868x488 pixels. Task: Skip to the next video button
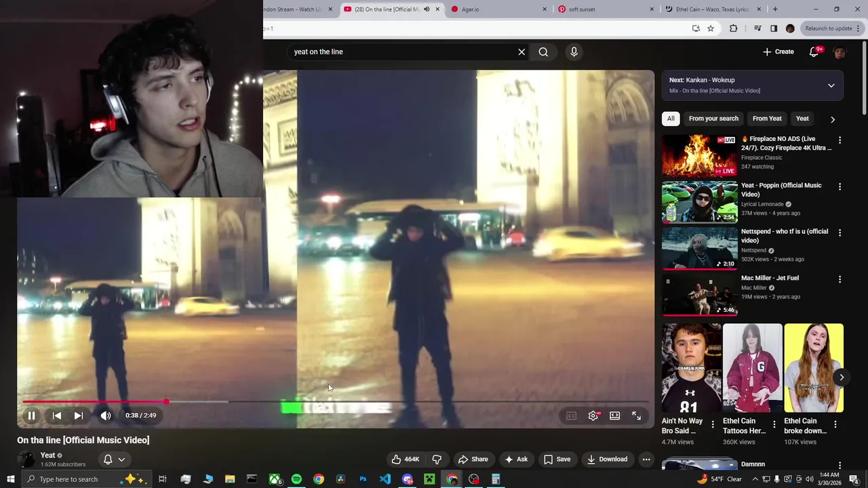point(79,415)
